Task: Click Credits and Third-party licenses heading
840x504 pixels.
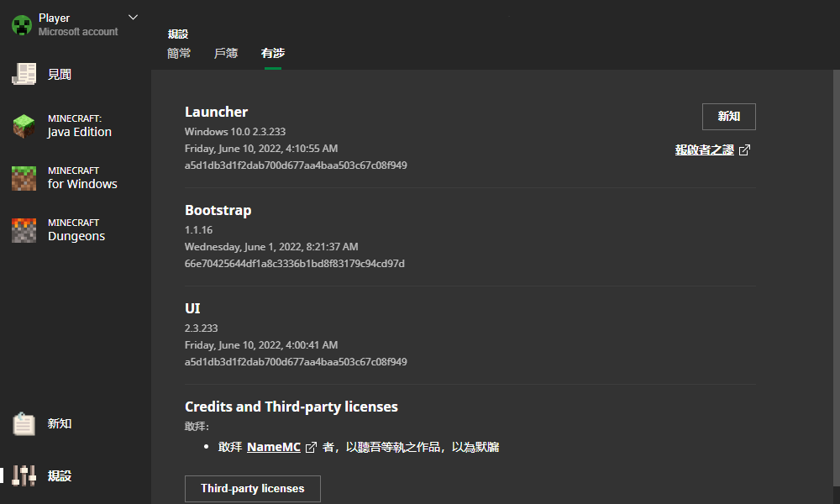Action: point(291,407)
